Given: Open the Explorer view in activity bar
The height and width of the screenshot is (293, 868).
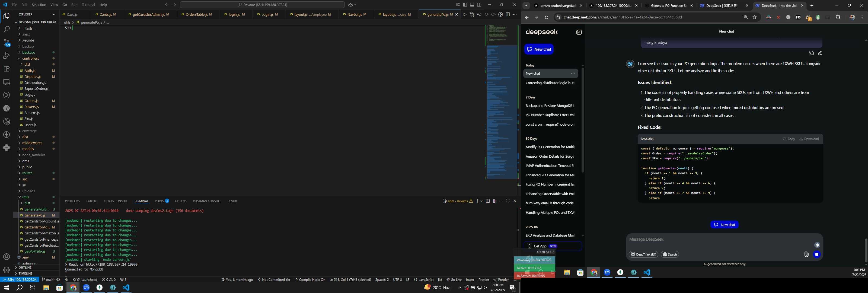Looking at the screenshot, I should pyautogui.click(x=7, y=16).
